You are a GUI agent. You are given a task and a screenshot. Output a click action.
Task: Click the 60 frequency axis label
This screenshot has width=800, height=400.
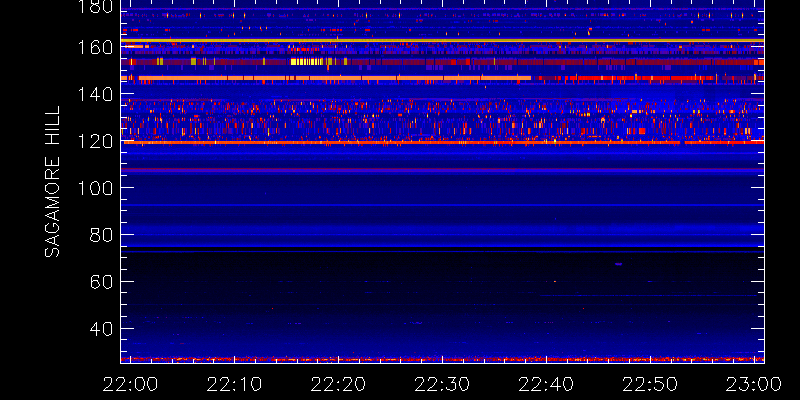point(101,282)
